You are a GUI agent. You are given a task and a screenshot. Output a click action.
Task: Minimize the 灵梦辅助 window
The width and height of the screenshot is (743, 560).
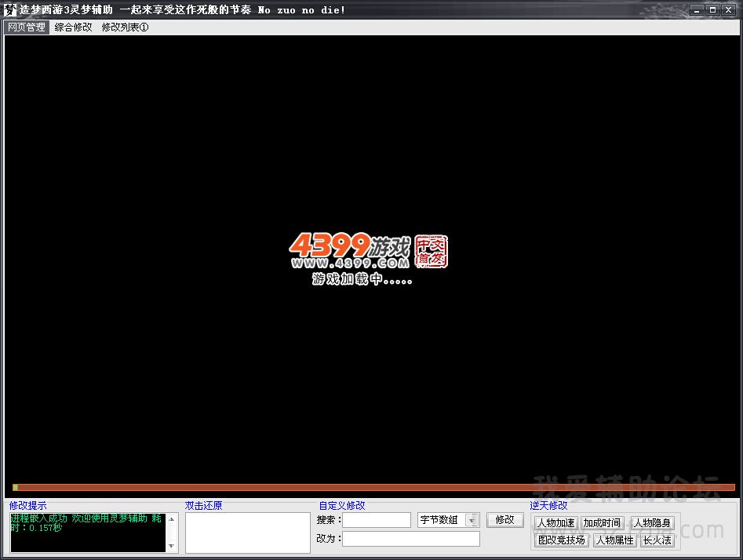[x=697, y=9]
